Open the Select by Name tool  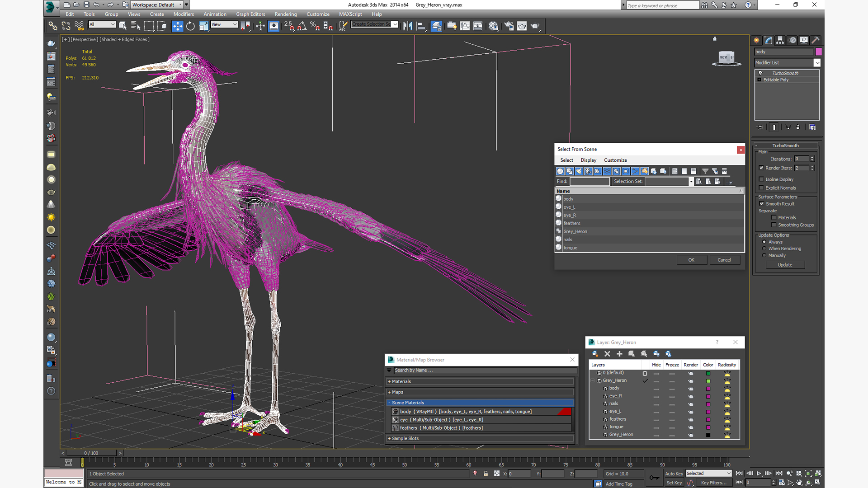[x=136, y=26]
